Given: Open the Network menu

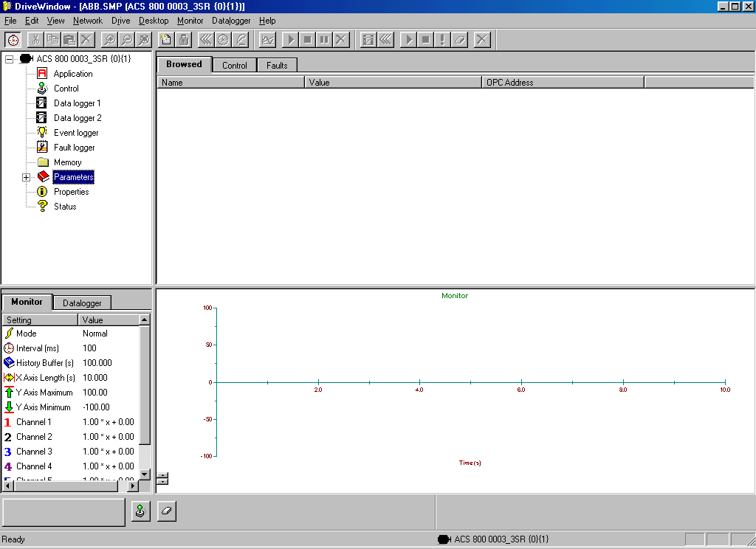Looking at the screenshot, I should 88,21.
